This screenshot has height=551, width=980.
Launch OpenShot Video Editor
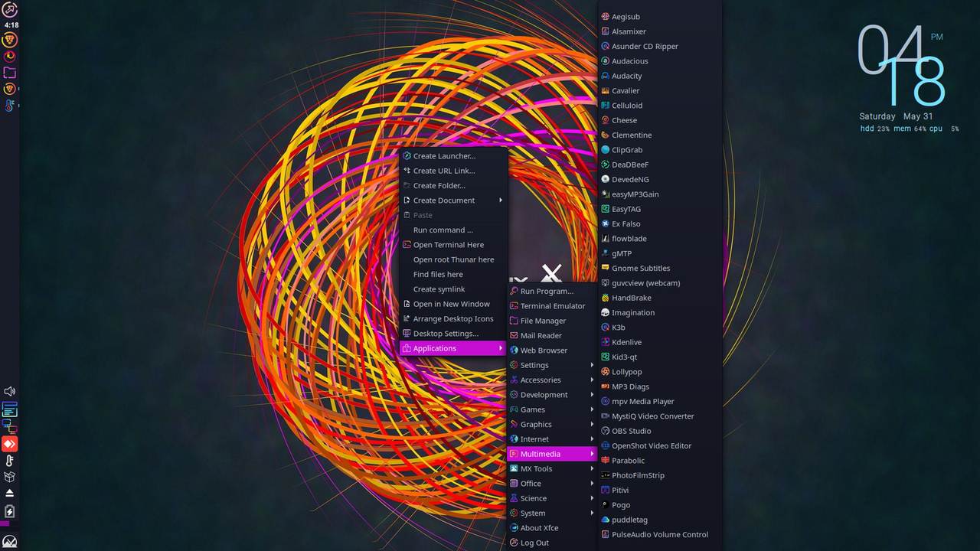tap(660, 445)
